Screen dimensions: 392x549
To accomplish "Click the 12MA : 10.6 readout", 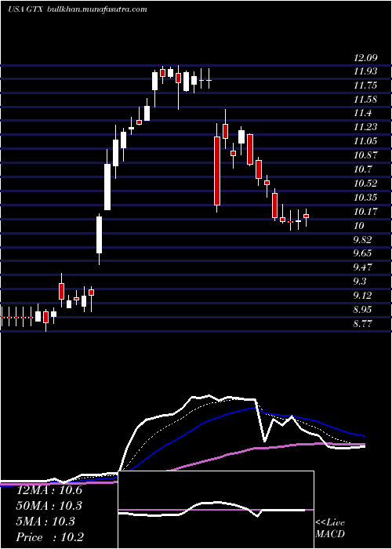I will pyautogui.click(x=49, y=490).
